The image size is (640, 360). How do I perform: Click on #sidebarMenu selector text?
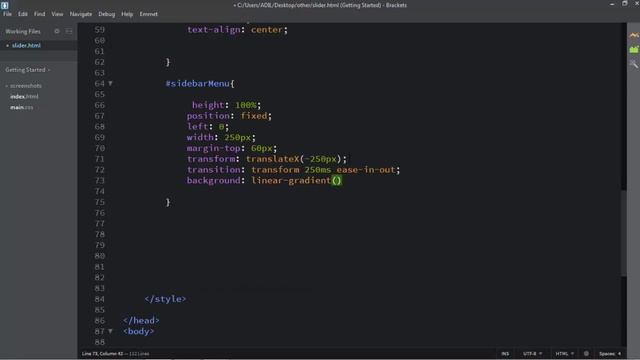(198, 84)
